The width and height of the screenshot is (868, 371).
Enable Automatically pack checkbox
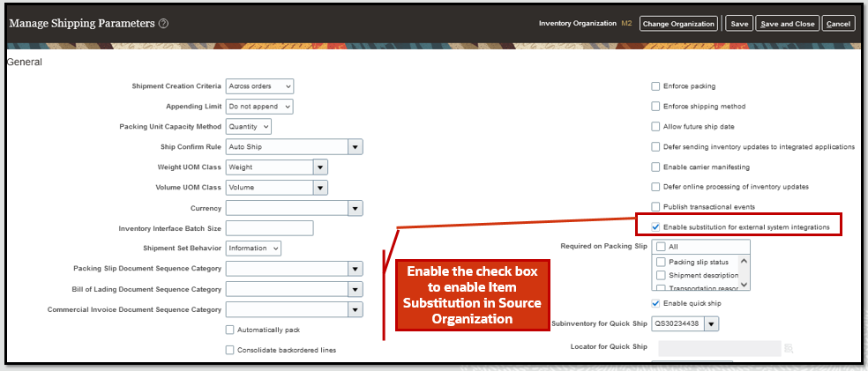[x=229, y=330]
